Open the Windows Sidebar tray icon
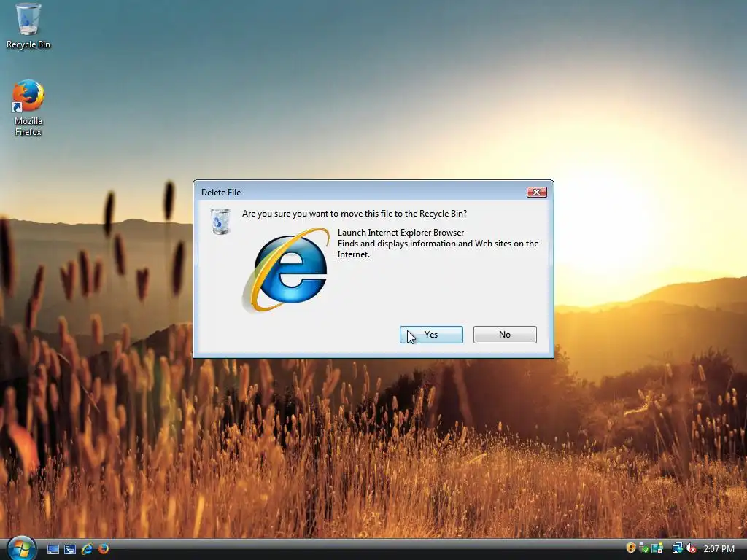This screenshot has width=747, height=560. click(x=657, y=548)
